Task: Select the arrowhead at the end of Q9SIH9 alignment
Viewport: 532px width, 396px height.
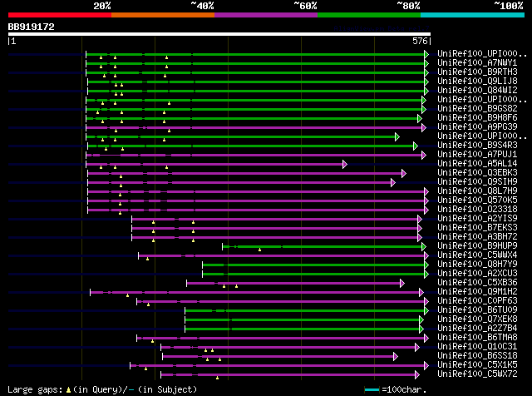Action: tap(393, 183)
